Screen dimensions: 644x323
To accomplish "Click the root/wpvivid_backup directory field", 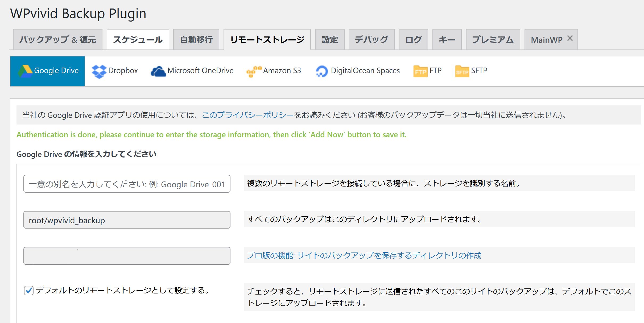I will tap(127, 220).
